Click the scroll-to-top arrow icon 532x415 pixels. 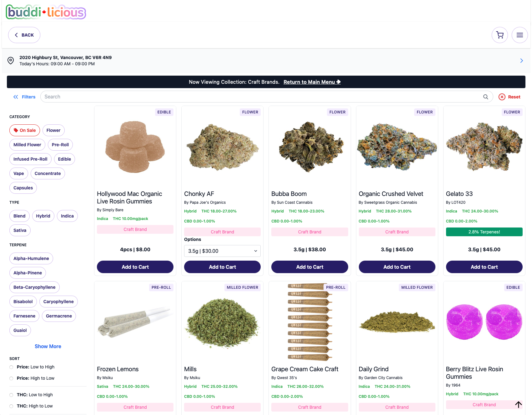click(518, 405)
